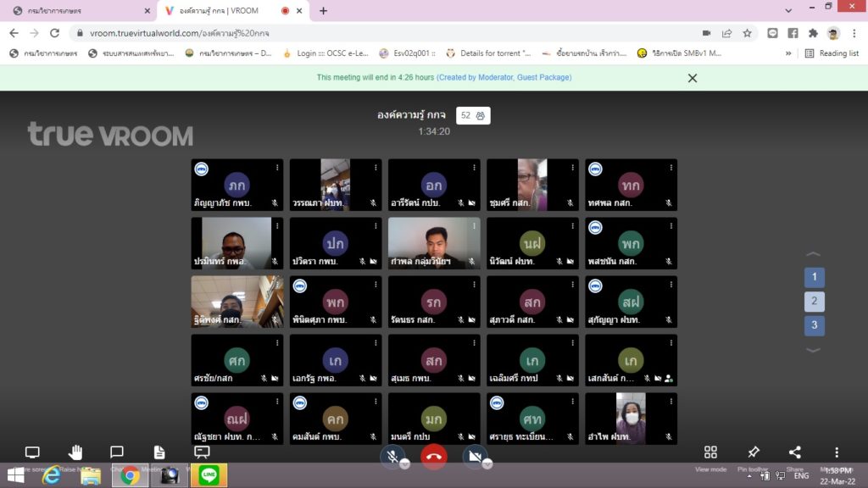Open the Windows Start menu

coord(15,475)
